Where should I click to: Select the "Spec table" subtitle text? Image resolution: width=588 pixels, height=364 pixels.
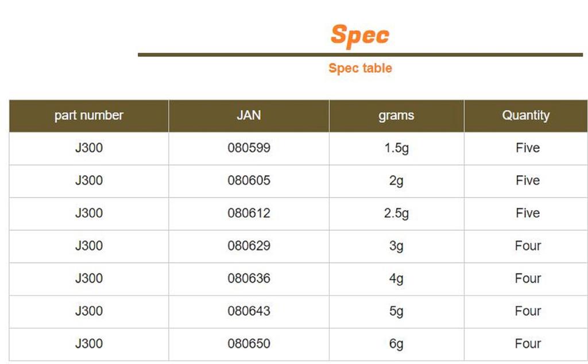tap(360, 68)
